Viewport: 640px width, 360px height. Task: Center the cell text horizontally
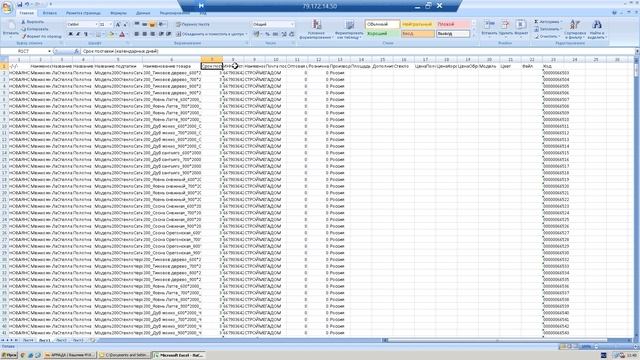click(144, 34)
